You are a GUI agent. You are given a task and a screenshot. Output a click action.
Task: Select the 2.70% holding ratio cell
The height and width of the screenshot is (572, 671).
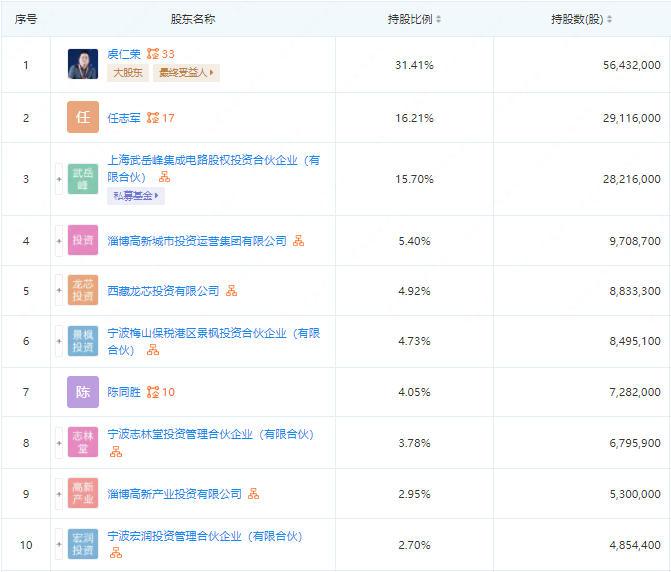click(414, 545)
